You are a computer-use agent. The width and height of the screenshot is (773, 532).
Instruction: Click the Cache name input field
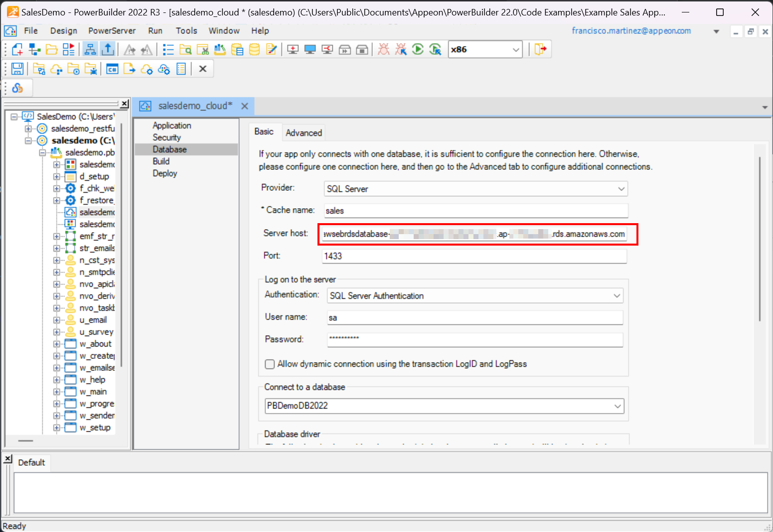pos(476,211)
